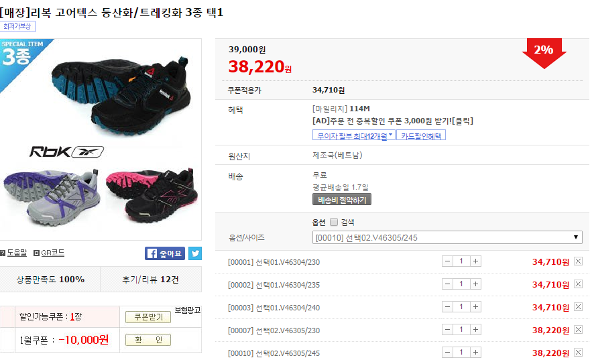Screen dimensions: 590x364
Task: Remove option 00007 V46305/230 from list
Action: [x=579, y=330]
